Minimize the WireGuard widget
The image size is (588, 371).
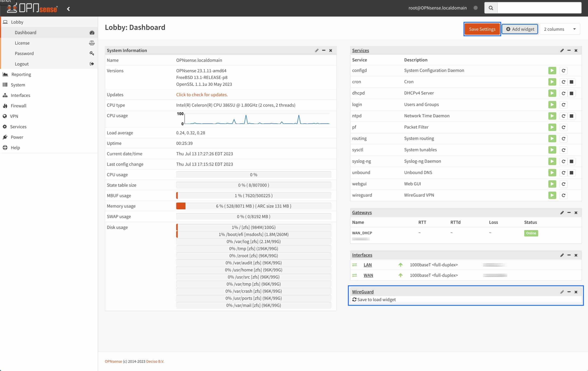[x=569, y=292]
